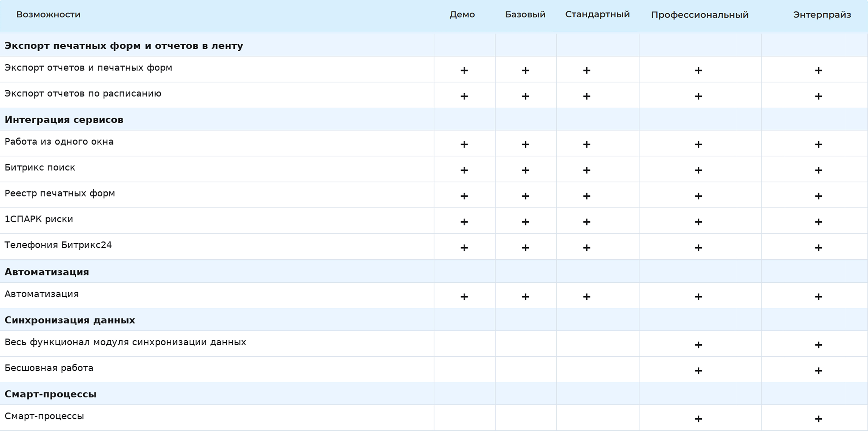The image size is (868, 434).
Task: Click the Возможности column header
Action: 49,14
